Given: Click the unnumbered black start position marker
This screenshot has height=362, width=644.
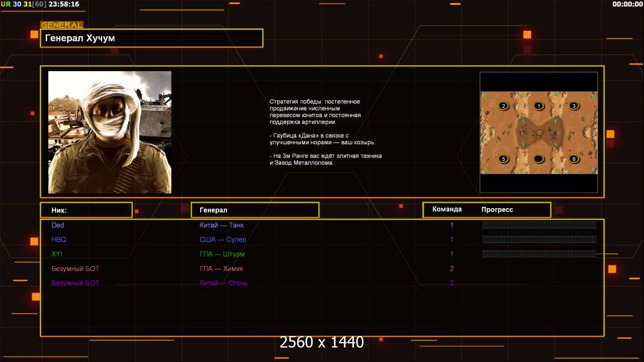Looking at the screenshot, I should (539, 159).
